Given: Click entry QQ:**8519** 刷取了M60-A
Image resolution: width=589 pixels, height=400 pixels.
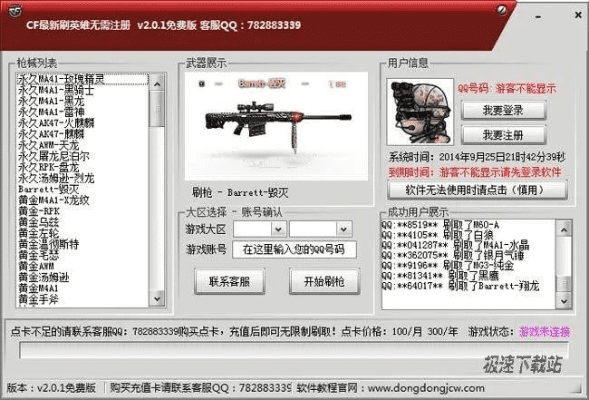Looking at the screenshot, I should (x=440, y=225).
